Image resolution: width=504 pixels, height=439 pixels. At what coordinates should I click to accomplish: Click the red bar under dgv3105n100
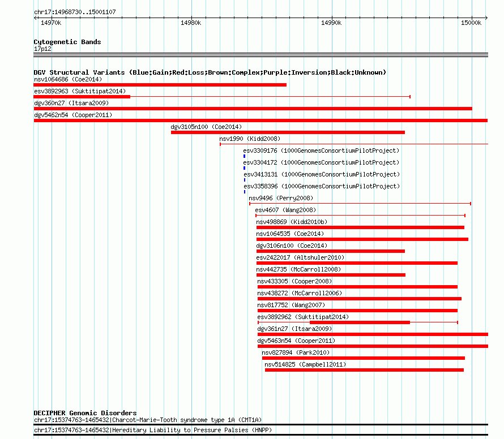(288, 132)
